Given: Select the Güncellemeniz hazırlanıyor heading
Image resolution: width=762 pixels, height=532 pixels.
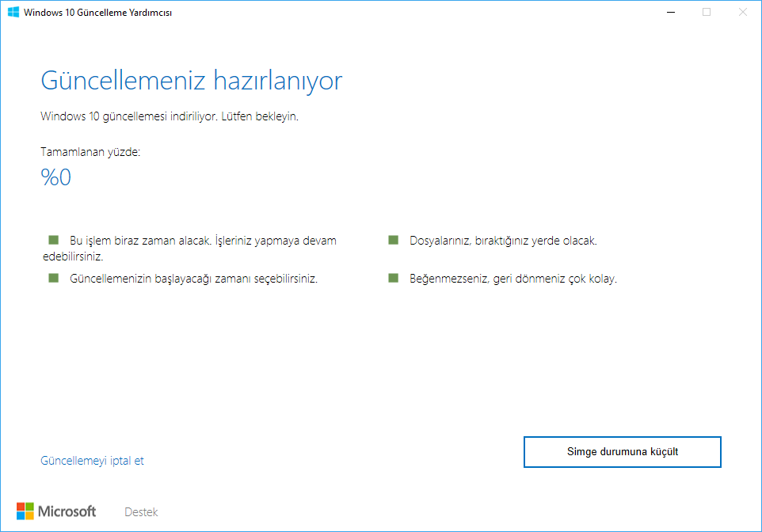Looking at the screenshot, I should (192, 81).
